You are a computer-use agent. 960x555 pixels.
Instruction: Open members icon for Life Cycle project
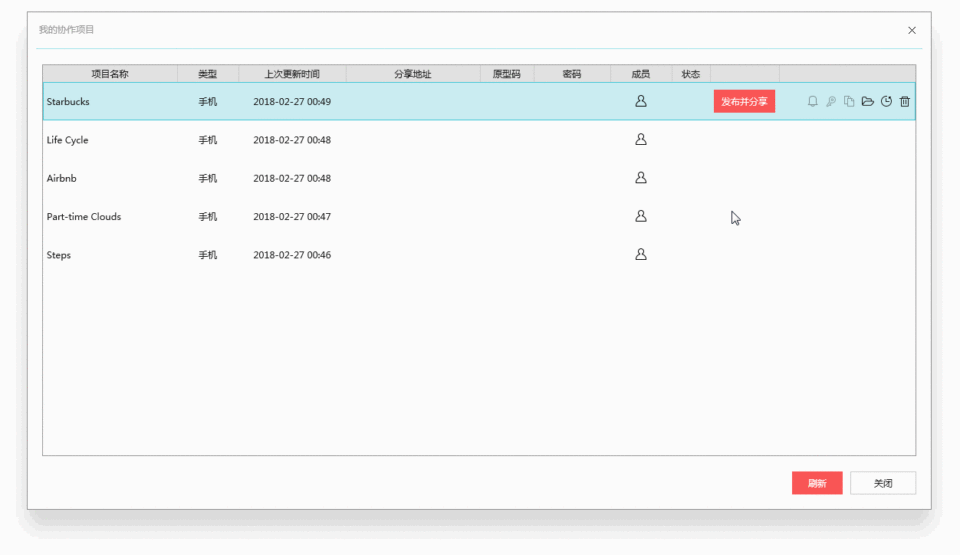click(x=641, y=140)
